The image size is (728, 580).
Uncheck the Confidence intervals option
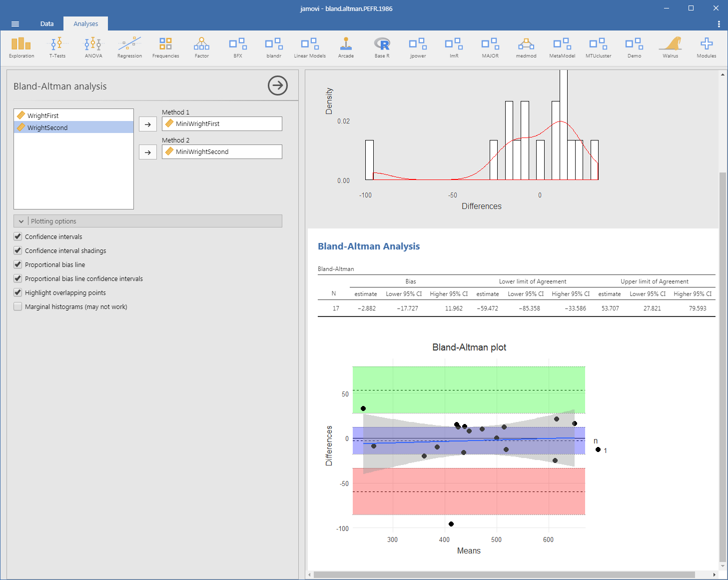click(18, 236)
